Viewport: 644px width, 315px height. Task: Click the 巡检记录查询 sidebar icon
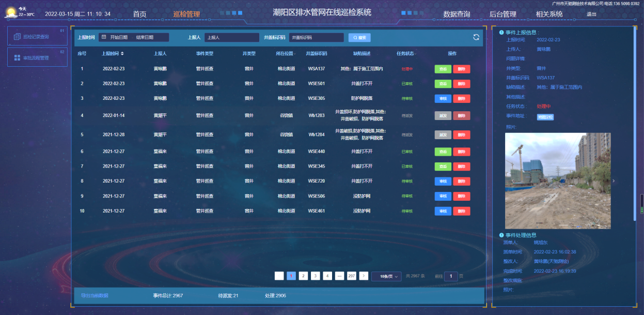point(17,37)
